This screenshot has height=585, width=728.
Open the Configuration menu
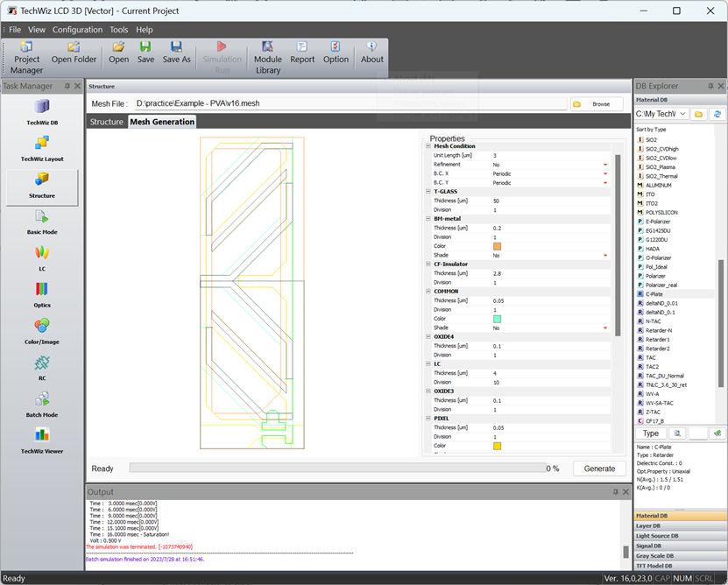[77, 30]
